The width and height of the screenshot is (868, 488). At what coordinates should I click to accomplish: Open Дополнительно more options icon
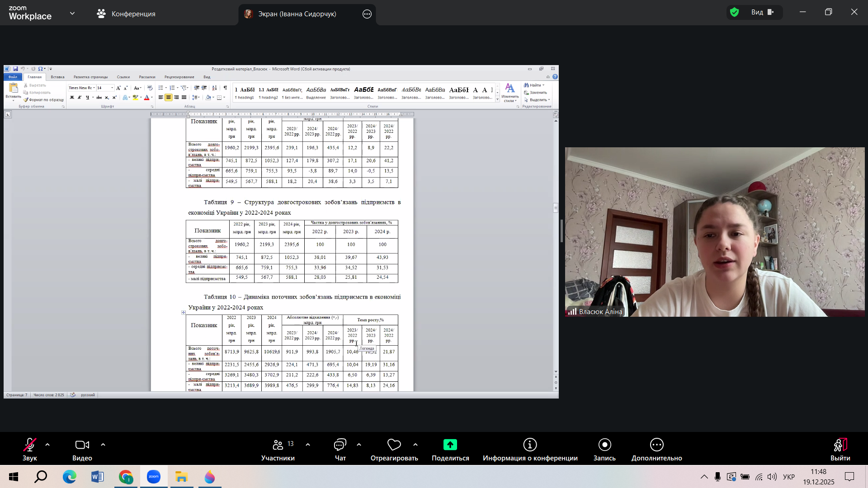tap(656, 446)
